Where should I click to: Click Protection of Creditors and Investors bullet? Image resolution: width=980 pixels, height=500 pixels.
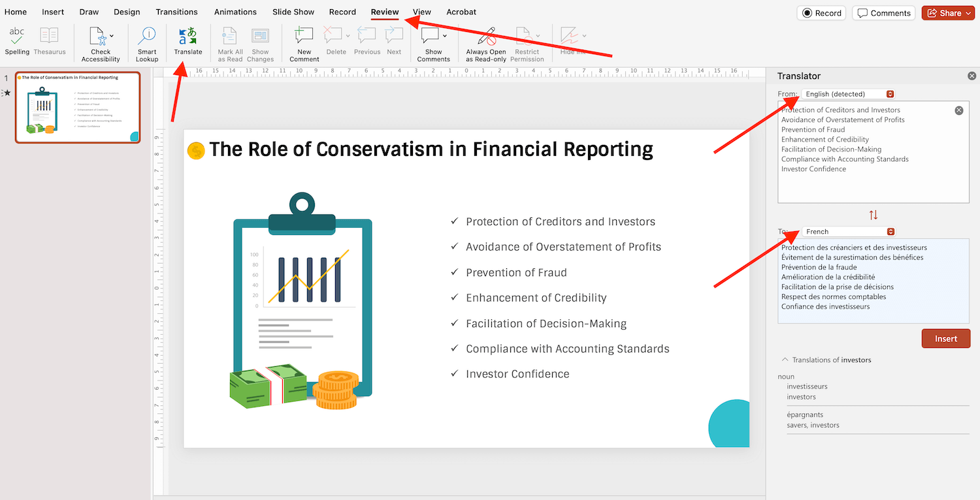pyautogui.click(x=561, y=222)
